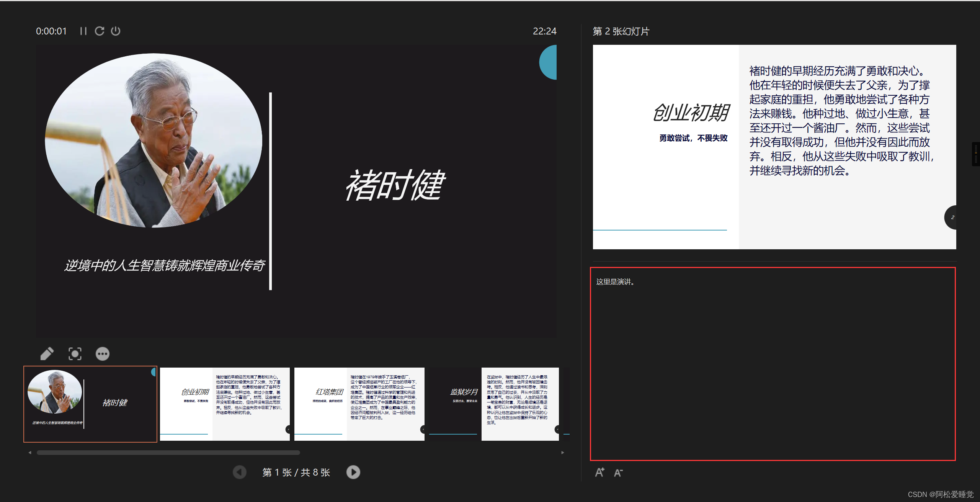The width and height of the screenshot is (980, 502).
Task: Increase the notes text size
Action: click(x=599, y=473)
